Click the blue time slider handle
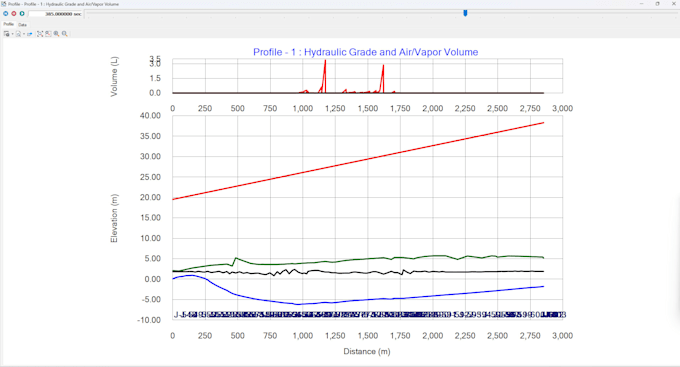Image resolution: width=680 pixels, height=367 pixels. (x=465, y=13)
